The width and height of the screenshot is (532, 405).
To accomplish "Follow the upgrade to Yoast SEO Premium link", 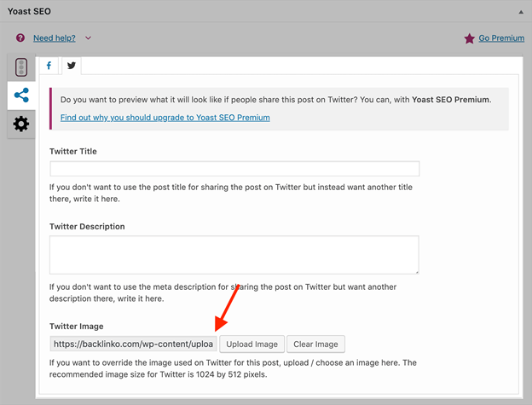I will (x=165, y=117).
